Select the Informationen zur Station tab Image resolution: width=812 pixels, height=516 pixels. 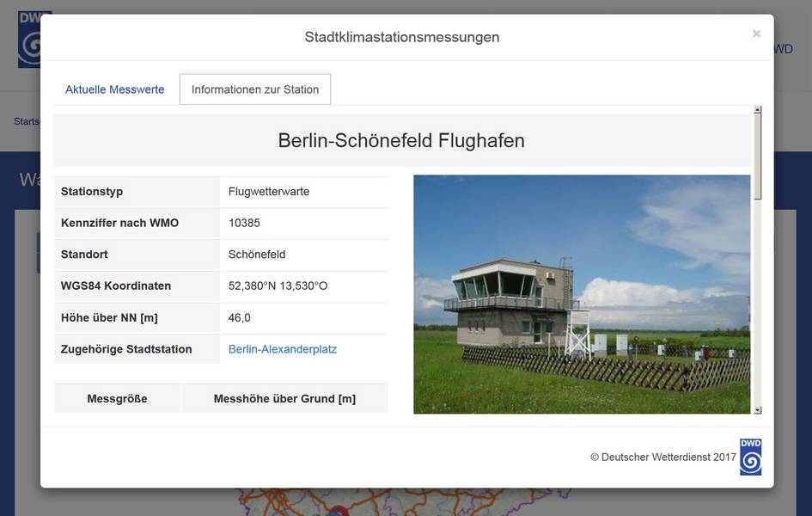tap(255, 89)
